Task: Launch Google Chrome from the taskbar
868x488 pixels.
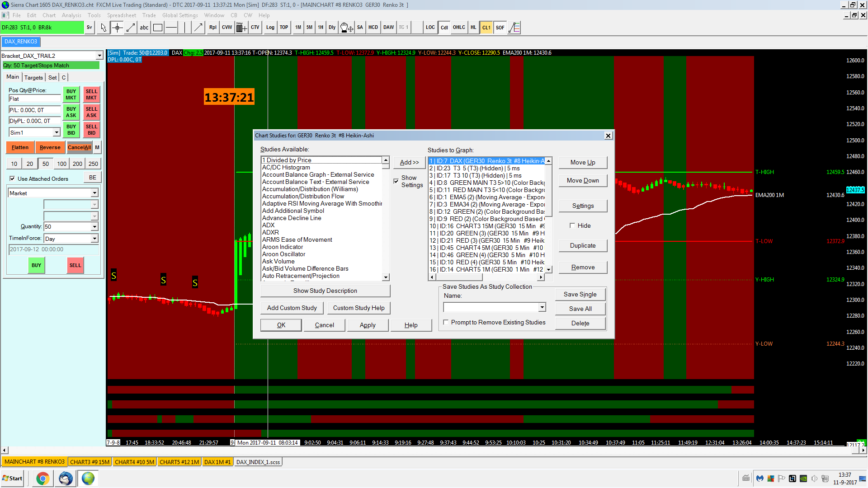Action: [42, 478]
